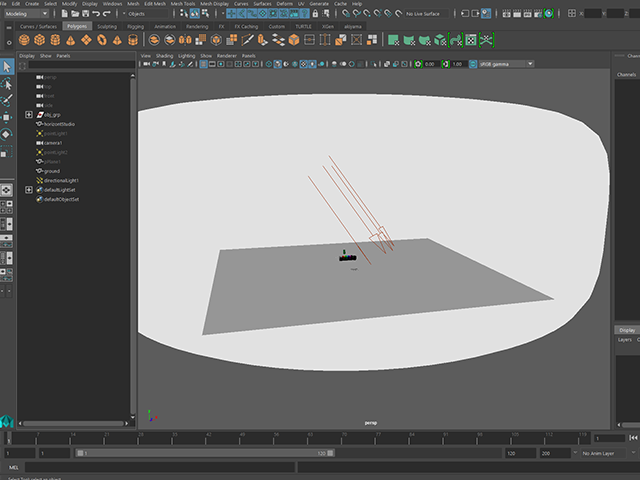Create a polygon pyramid from the shelf
This screenshot has width=640, height=480.
coord(117,40)
